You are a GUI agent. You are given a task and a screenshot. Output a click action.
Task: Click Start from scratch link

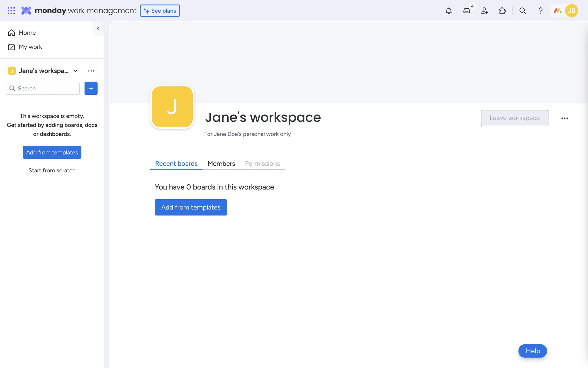point(52,171)
